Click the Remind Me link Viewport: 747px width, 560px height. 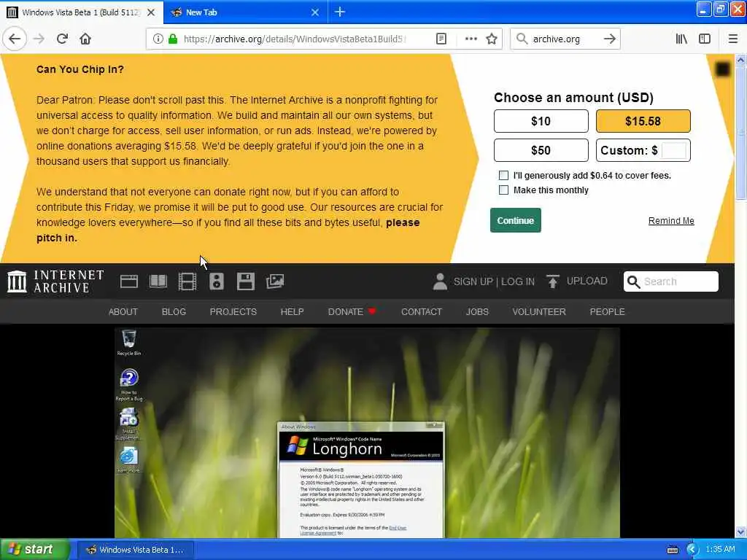tap(671, 220)
